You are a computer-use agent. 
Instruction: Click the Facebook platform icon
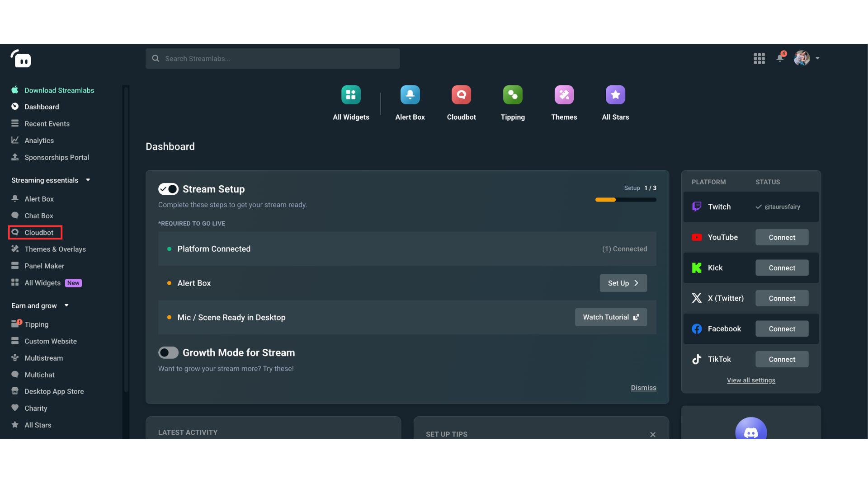click(697, 329)
